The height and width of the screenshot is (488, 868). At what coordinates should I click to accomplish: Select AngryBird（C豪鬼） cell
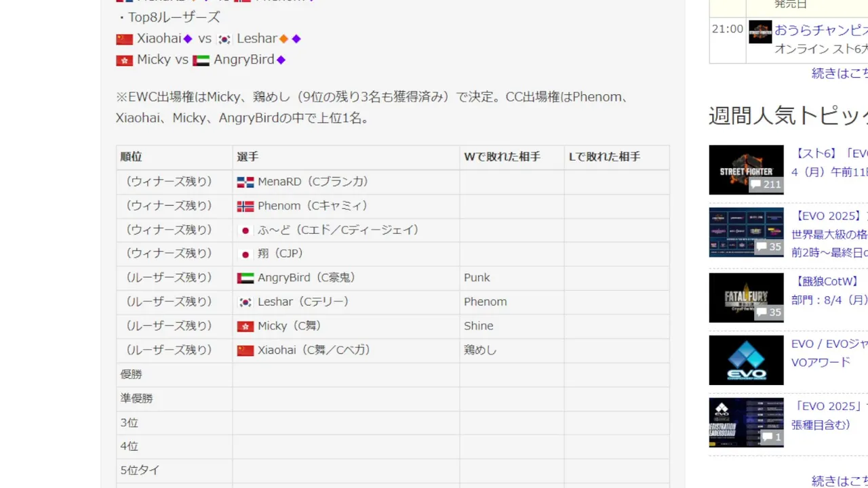[x=346, y=278]
